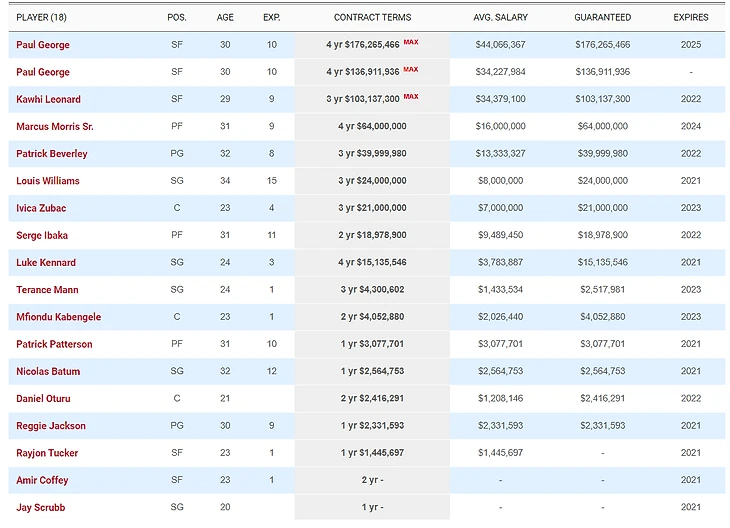730x528 pixels.
Task: Sort by EXP. column header
Action: [272, 18]
